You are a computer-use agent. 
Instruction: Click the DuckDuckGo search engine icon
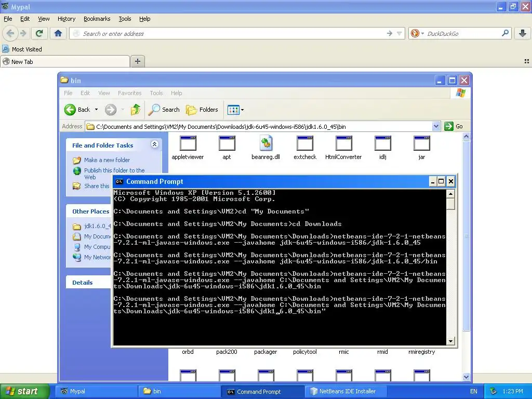click(415, 33)
